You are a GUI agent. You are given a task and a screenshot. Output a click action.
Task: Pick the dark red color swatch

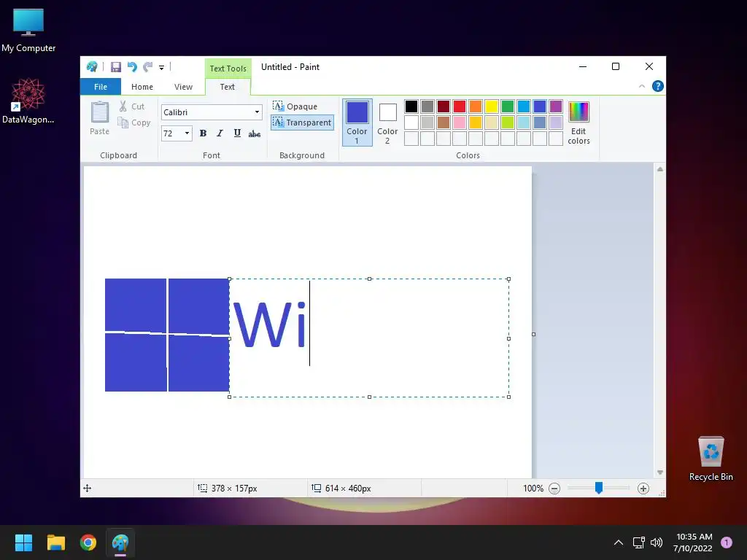click(443, 106)
